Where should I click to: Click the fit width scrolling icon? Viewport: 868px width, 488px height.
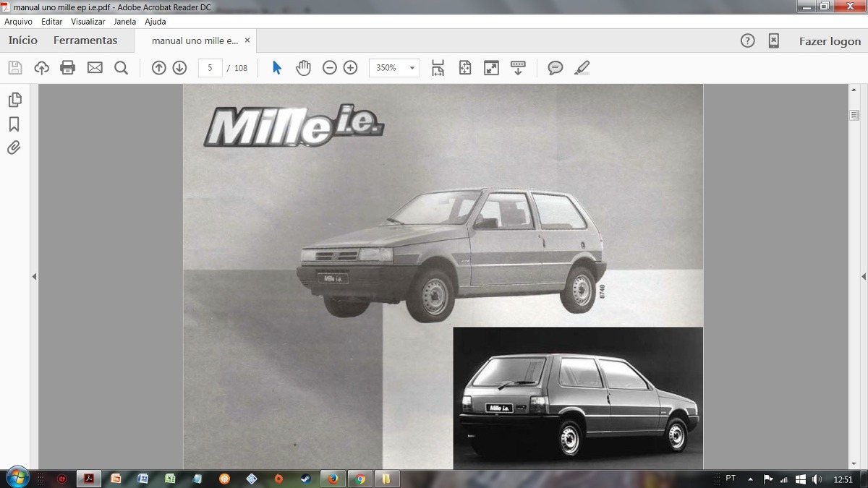438,68
